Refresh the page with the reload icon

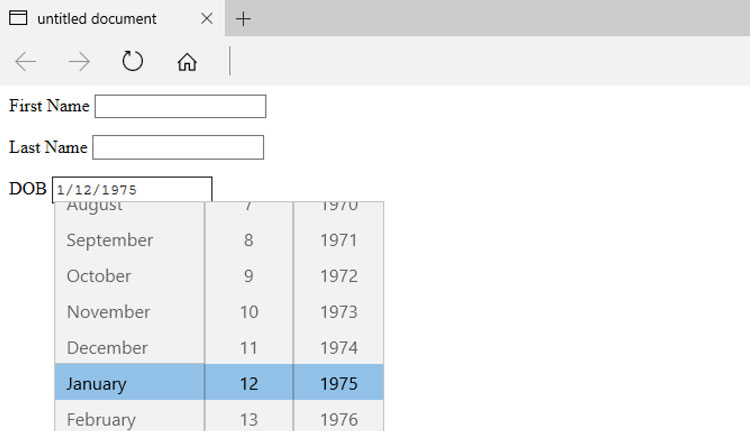[132, 61]
